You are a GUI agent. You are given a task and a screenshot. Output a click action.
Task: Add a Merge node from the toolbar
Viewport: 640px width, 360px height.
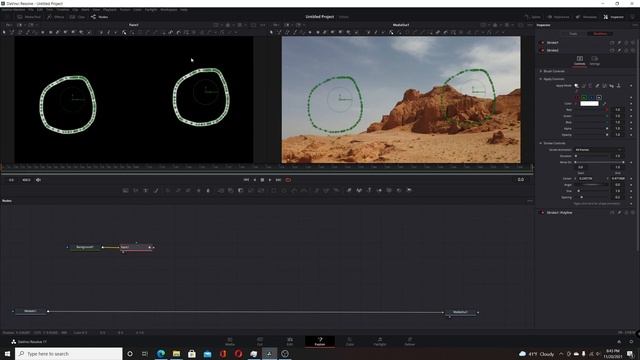click(220, 190)
